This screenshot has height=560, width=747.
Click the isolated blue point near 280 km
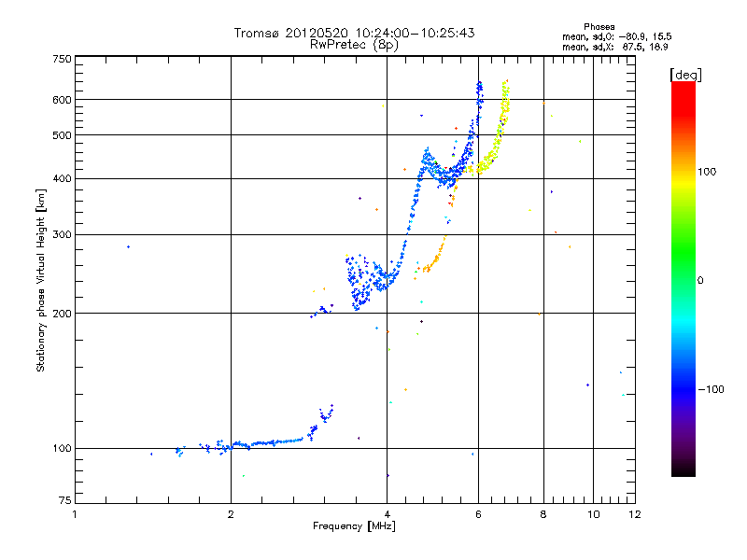128,246
